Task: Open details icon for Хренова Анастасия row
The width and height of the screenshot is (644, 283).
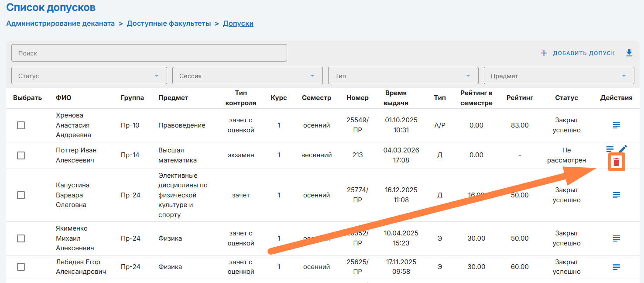Action: 616,125
